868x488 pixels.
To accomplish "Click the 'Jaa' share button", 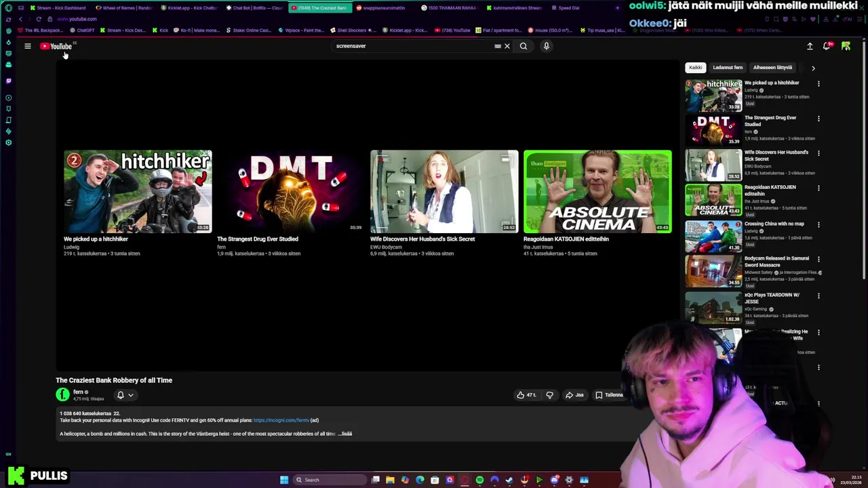I will click(x=574, y=395).
